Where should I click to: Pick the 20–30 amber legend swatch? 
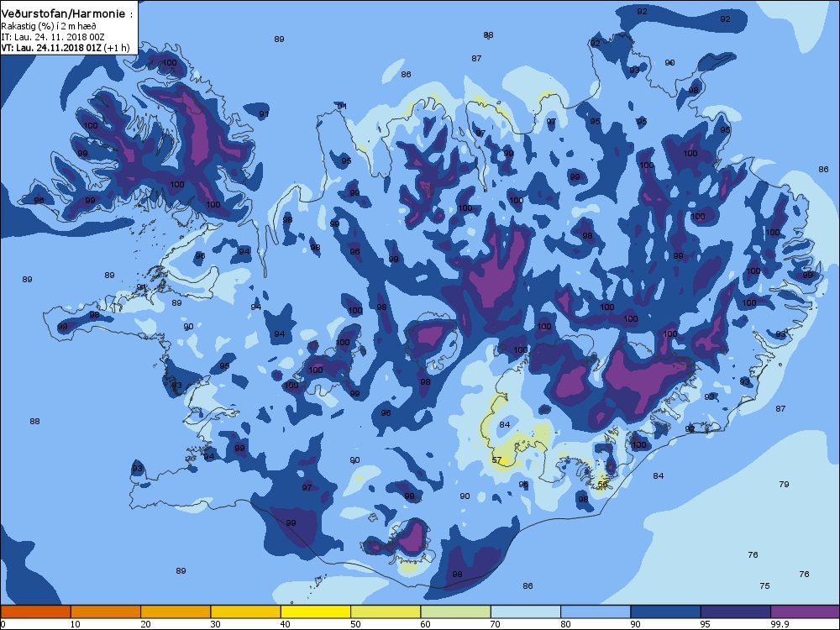coord(176,612)
